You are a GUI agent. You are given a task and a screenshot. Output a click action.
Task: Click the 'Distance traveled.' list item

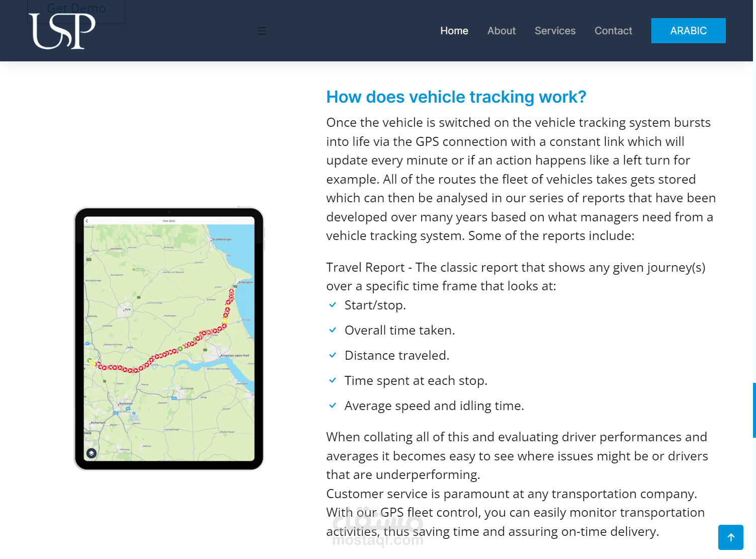(397, 356)
